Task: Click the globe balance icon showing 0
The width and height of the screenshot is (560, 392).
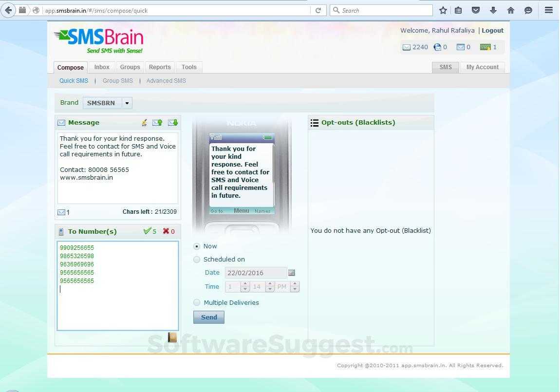Action: 437,47
